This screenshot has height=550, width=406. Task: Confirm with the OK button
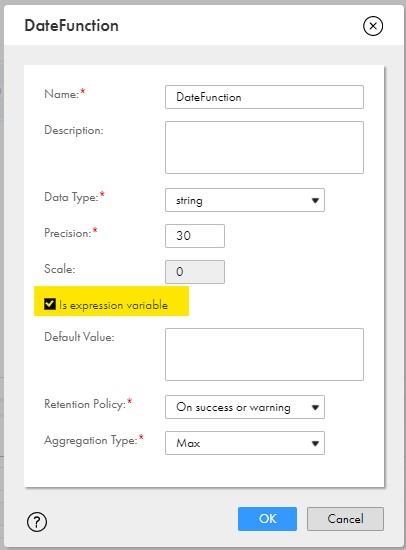267,519
